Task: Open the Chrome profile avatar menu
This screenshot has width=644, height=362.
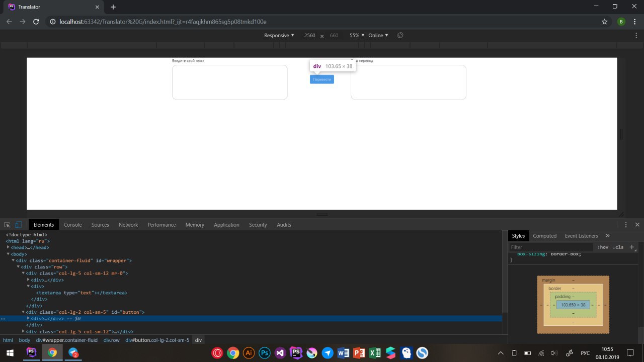Action: (621, 22)
